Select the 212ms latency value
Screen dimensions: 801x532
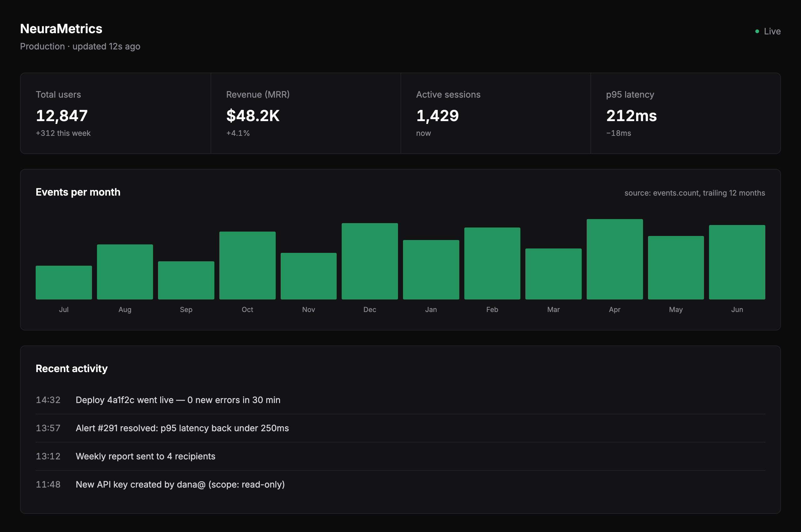point(631,116)
